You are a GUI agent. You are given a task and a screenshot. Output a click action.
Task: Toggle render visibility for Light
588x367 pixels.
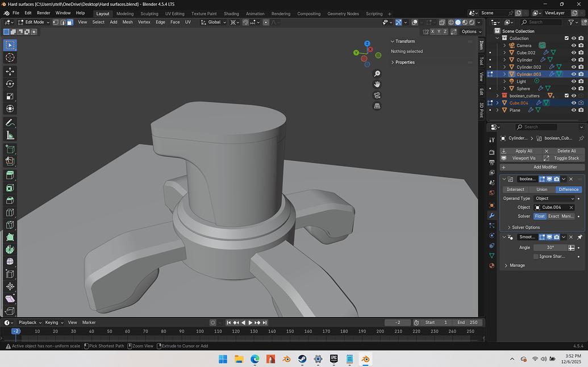point(581,81)
